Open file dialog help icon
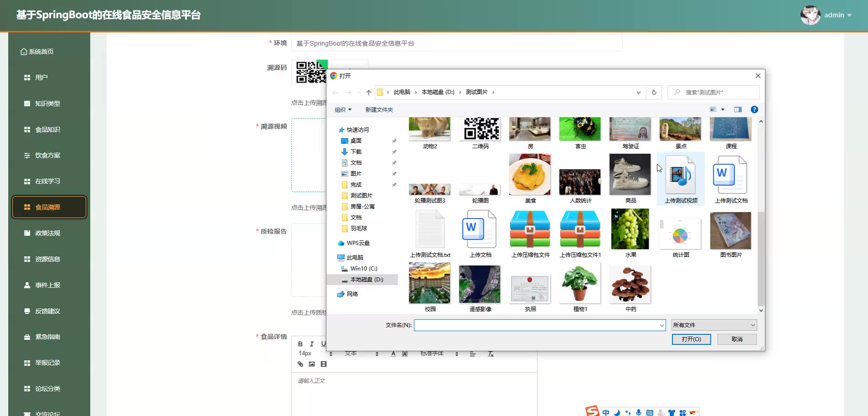 [754, 109]
